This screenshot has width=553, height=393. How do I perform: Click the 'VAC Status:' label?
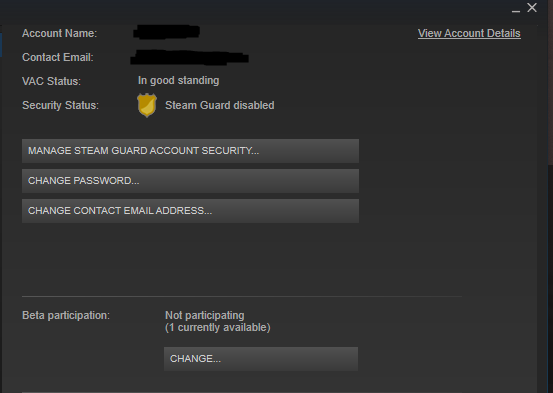pos(51,81)
